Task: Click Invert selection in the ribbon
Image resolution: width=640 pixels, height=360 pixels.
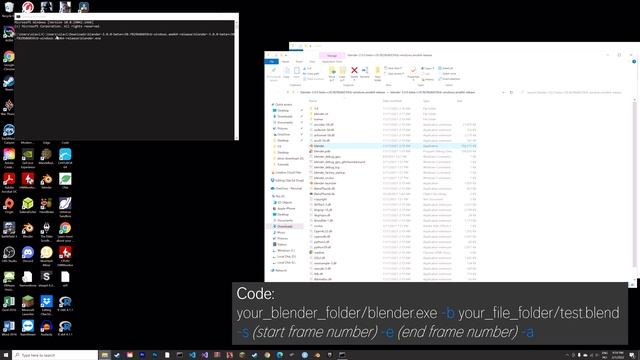Action: point(449,79)
